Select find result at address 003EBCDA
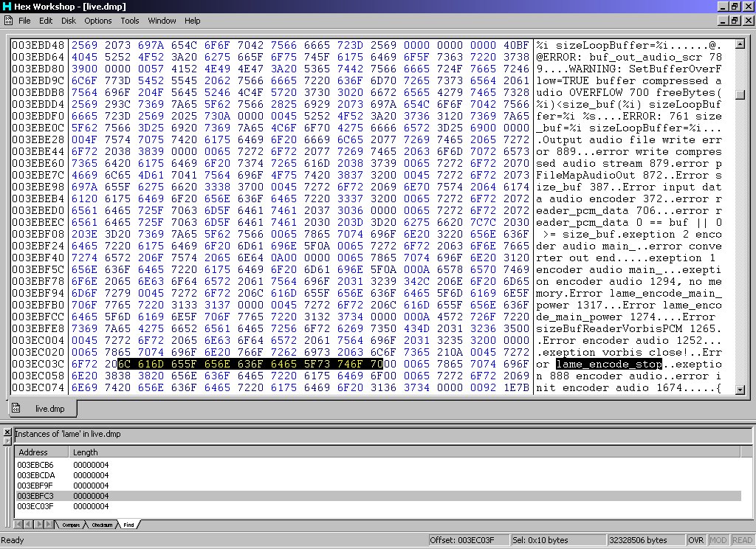 pos(378,475)
